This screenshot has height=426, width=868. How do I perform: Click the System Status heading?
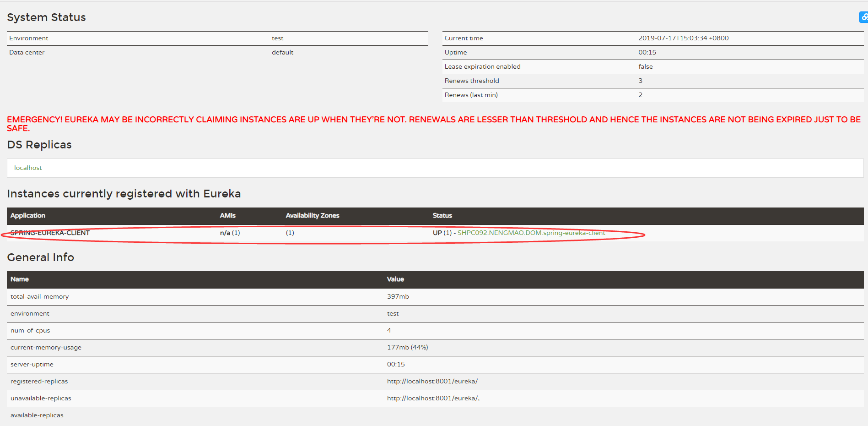[x=46, y=17]
